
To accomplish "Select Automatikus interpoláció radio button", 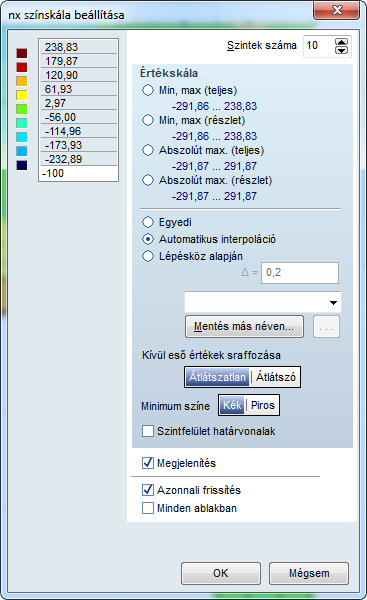I will click(148, 239).
